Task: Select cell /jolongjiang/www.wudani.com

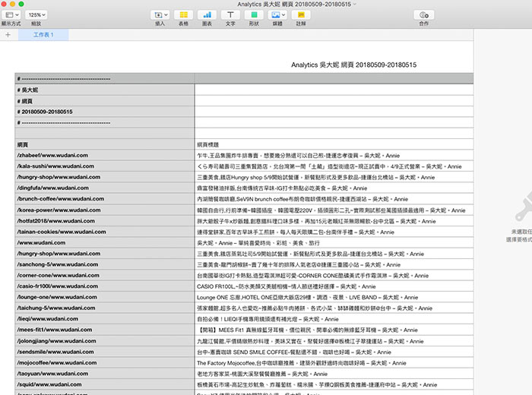Action: 105,341
